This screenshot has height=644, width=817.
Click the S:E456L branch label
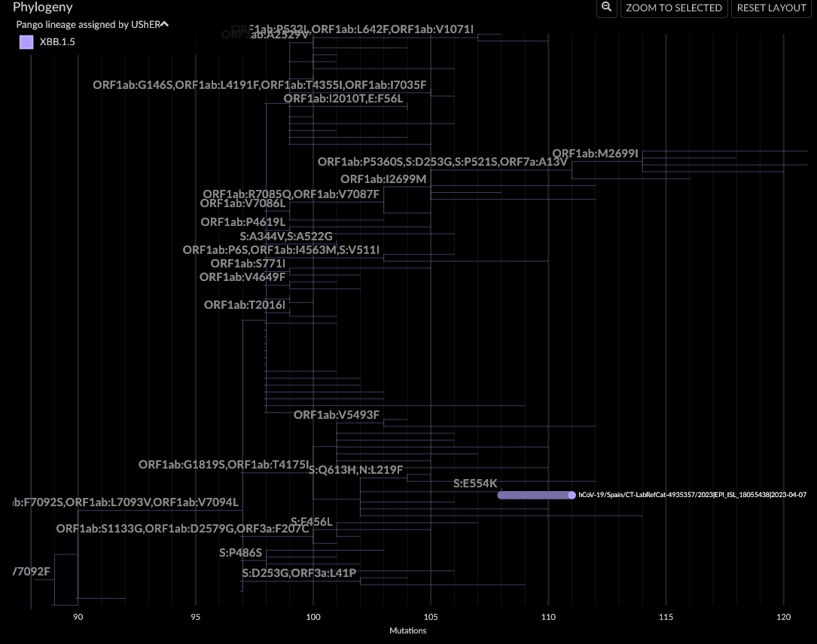(311, 520)
